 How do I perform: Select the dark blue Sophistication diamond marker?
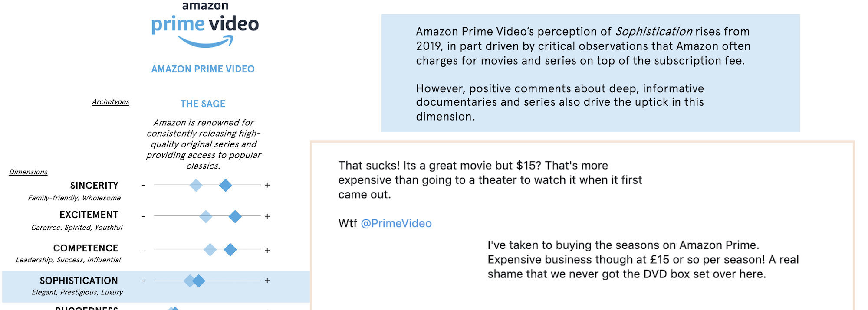coord(199,281)
